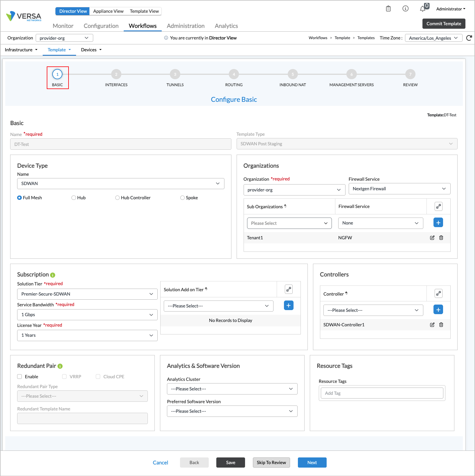Click the Skip To Review button
475x476 pixels.
point(271,462)
